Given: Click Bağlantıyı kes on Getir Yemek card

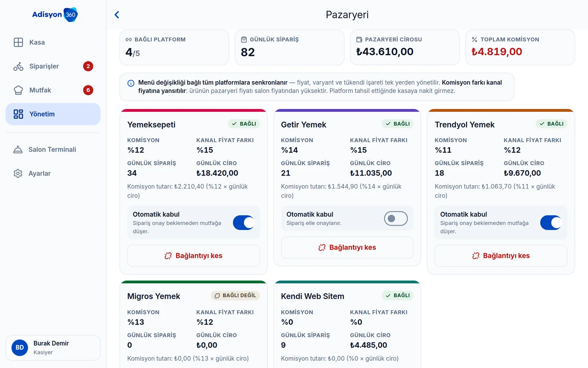Looking at the screenshot, I should pos(347,248).
